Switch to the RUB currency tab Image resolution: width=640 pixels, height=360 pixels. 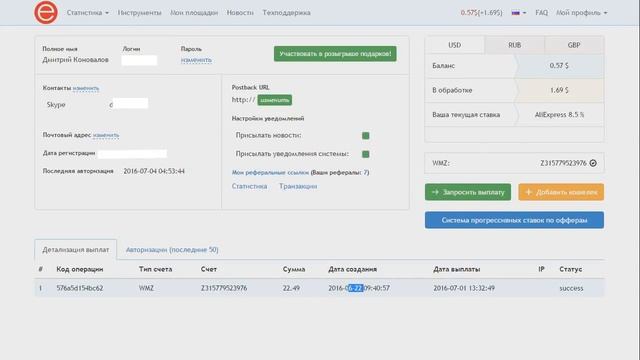[515, 45]
